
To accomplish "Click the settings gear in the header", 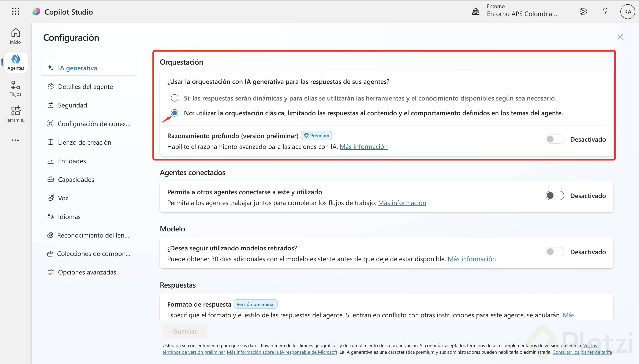I will pyautogui.click(x=583, y=12).
